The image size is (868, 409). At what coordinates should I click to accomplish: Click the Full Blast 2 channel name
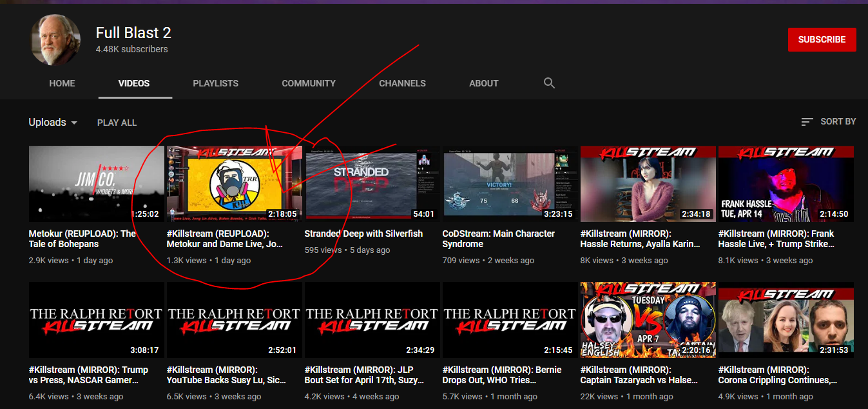[133, 32]
